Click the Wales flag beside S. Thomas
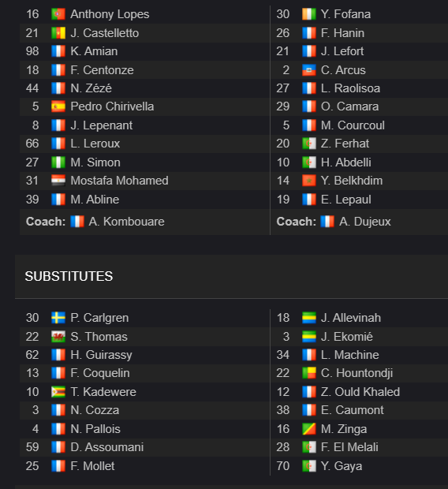The width and height of the screenshot is (448, 489). (58, 337)
